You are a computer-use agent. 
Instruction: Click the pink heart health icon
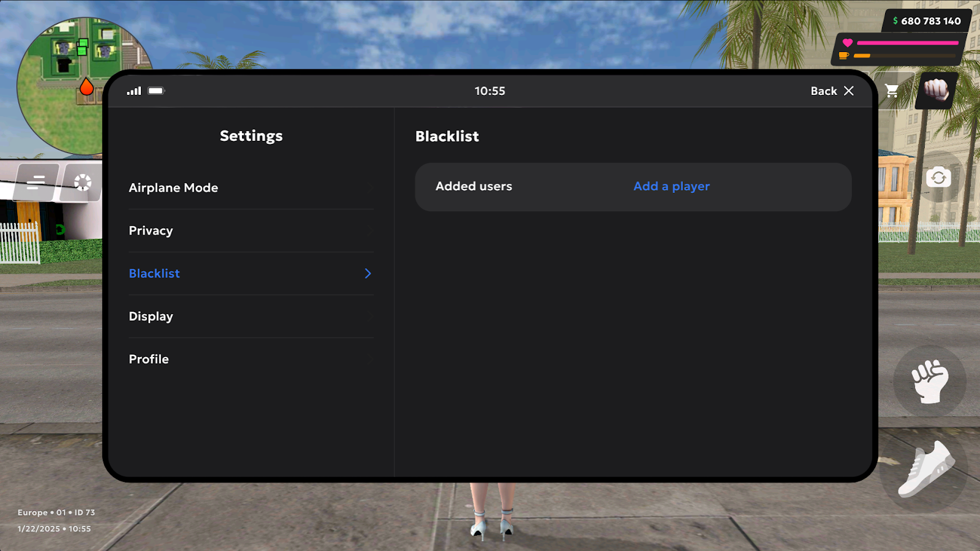[x=848, y=43]
